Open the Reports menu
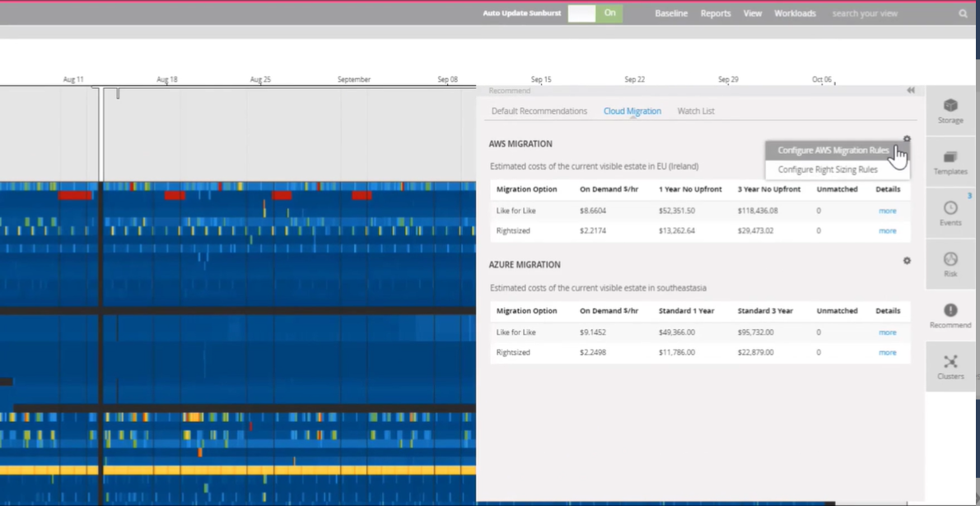 716,13
